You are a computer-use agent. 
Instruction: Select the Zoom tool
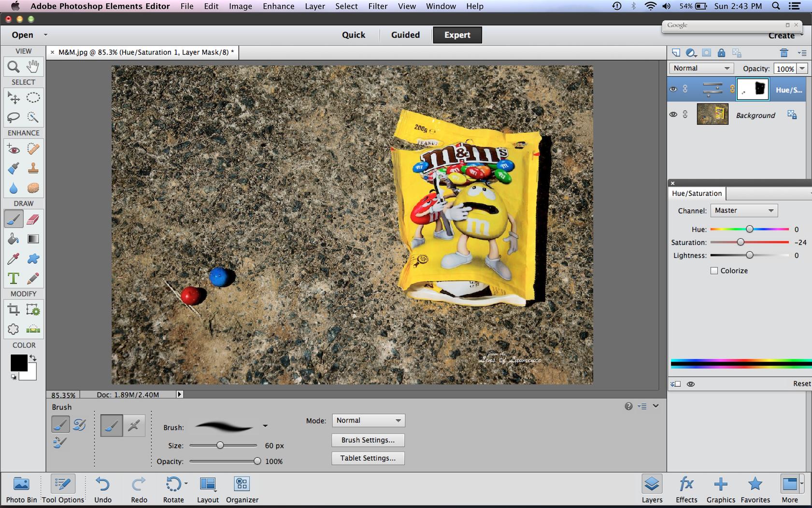(x=14, y=66)
